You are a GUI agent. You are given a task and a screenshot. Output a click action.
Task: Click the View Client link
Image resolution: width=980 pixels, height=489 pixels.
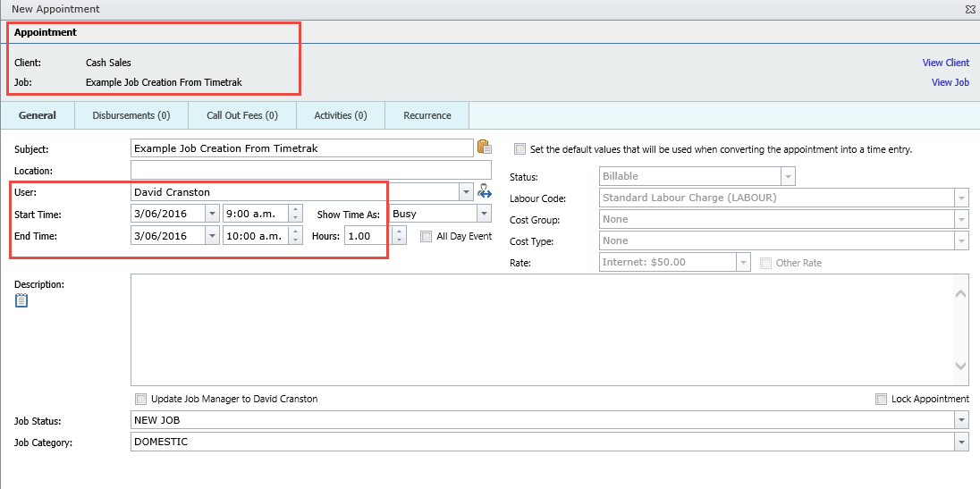pyautogui.click(x=946, y=63)
